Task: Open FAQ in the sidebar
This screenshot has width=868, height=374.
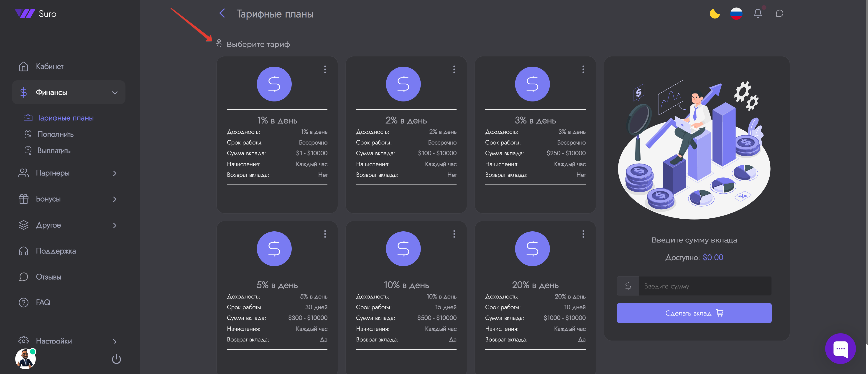Action: tap(69, 302)
